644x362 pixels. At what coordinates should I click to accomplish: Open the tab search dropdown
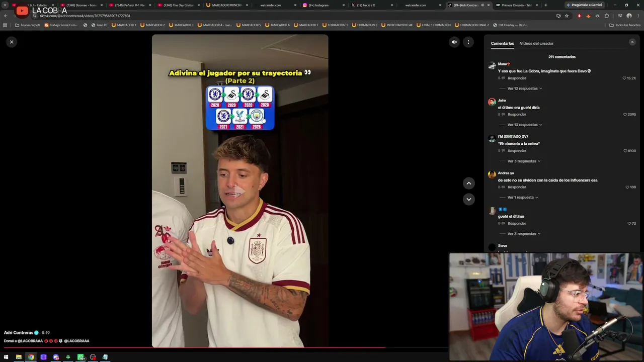click(6, 5)
